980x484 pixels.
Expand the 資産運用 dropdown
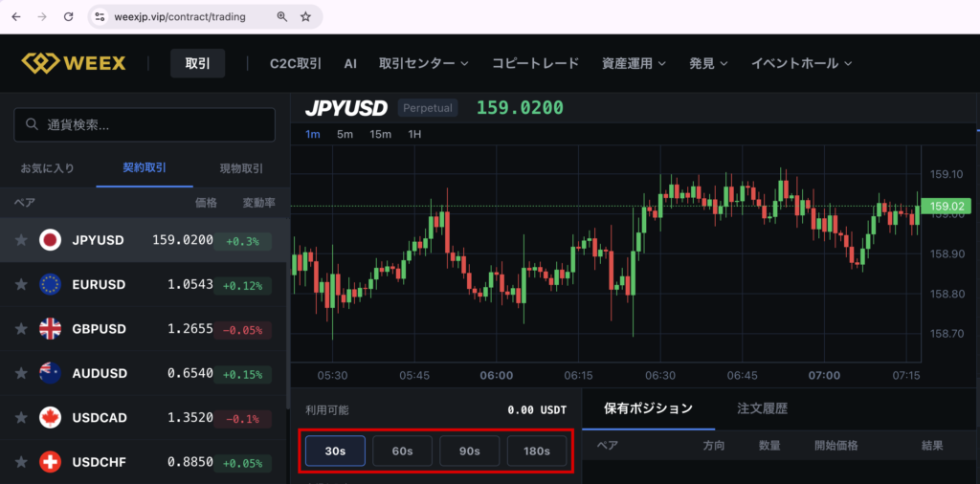634,64
